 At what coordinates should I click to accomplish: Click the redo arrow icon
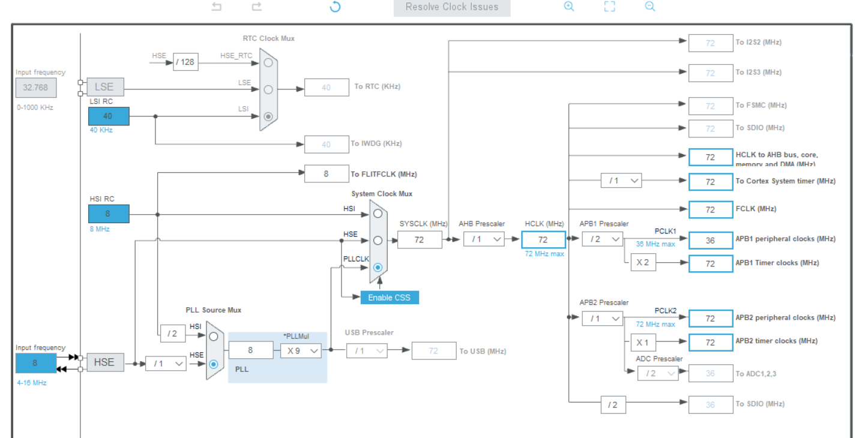(x=257, y=7)
